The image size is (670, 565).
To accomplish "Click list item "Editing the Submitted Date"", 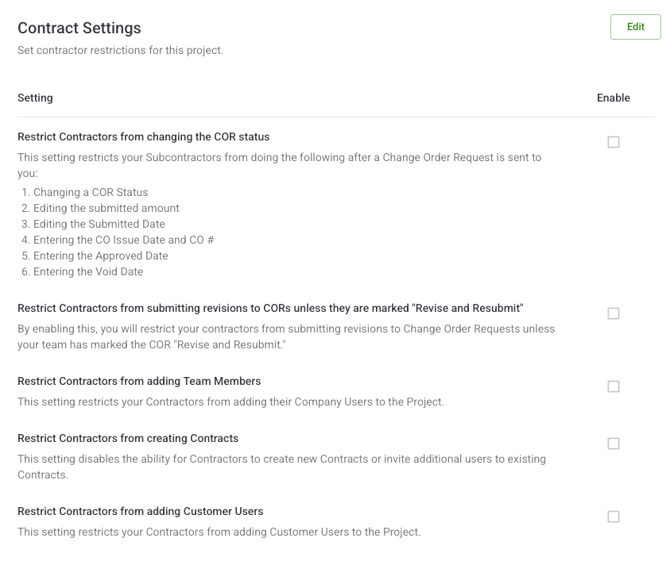I will pos(99,224).
